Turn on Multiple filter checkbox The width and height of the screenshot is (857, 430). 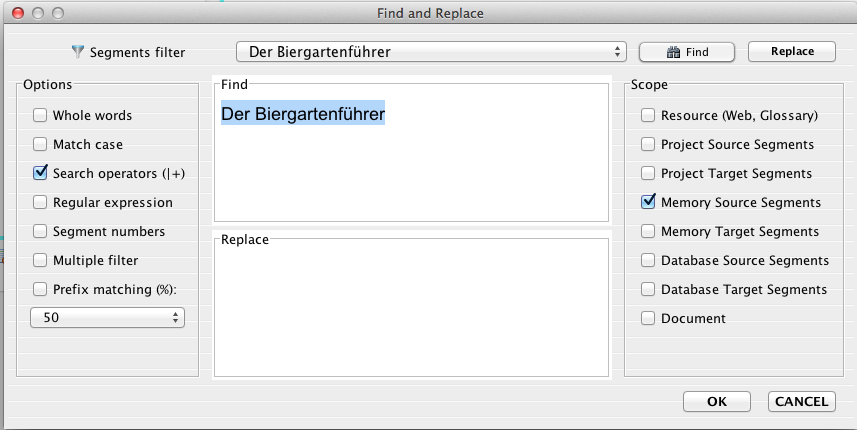41,260
